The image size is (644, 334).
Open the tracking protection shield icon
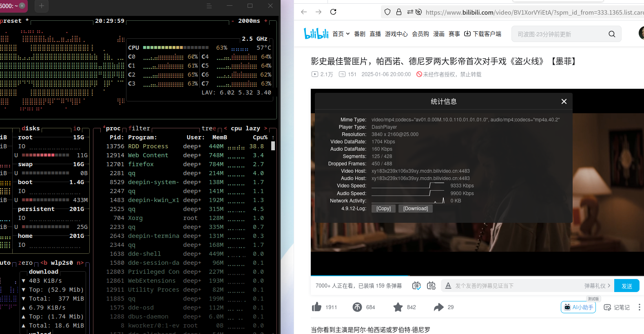pyautogui.click(x=387, y=12)
